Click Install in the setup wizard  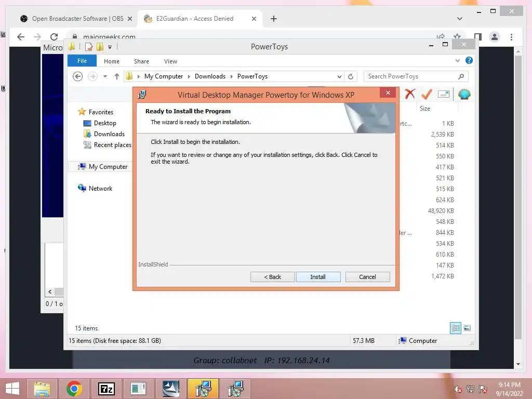318,277
